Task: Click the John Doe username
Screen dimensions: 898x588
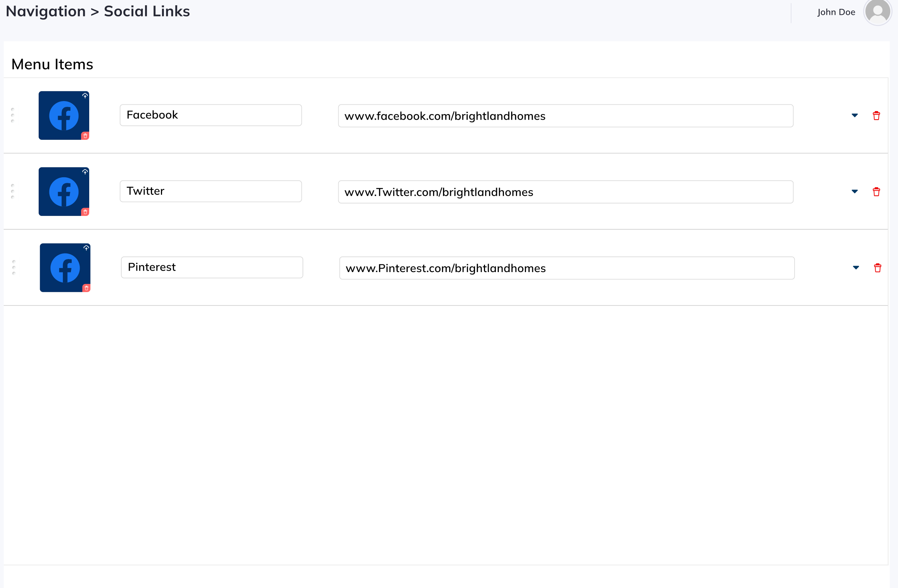Action: pos(836,12)
